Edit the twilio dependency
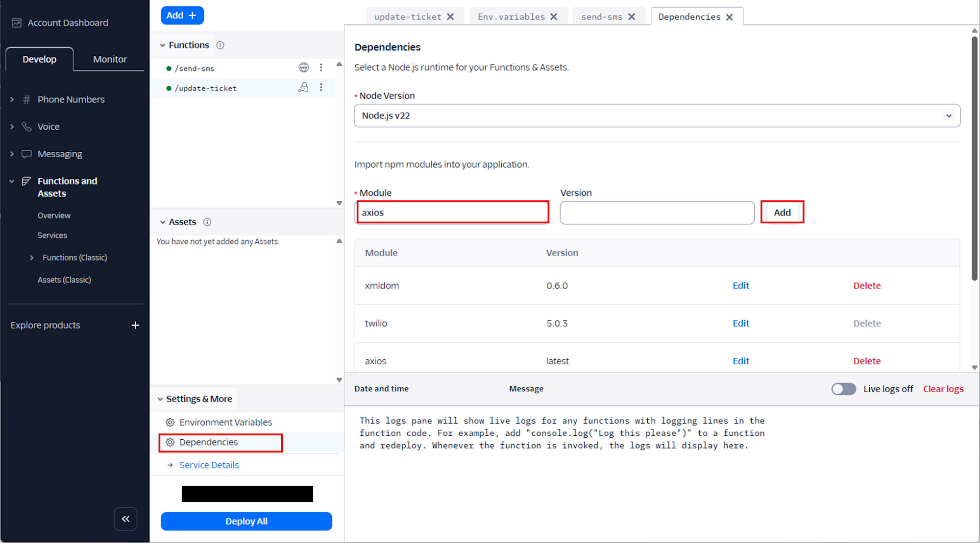This screenshot has height=543, width=980. 741,323
